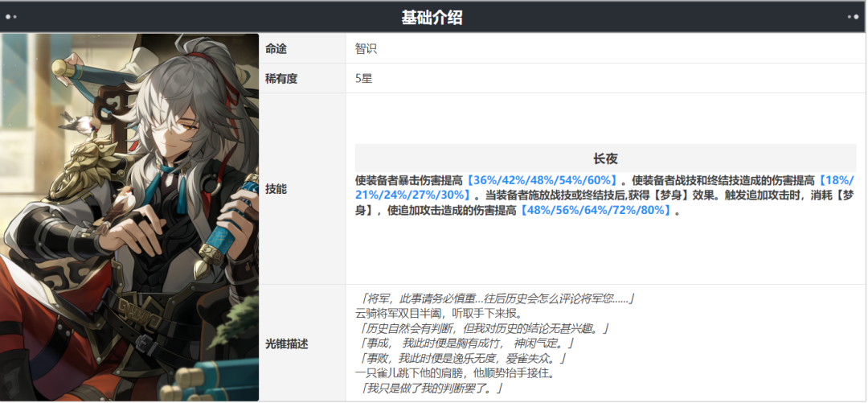Click the 命途 row label

(x=276, y=49)
